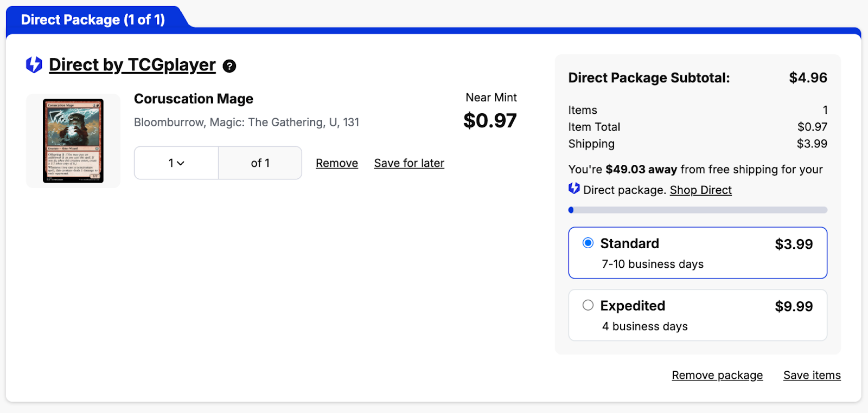Open the Coruscation Mage card thumbnail
The image size is (868, 413).
[73, 141]
